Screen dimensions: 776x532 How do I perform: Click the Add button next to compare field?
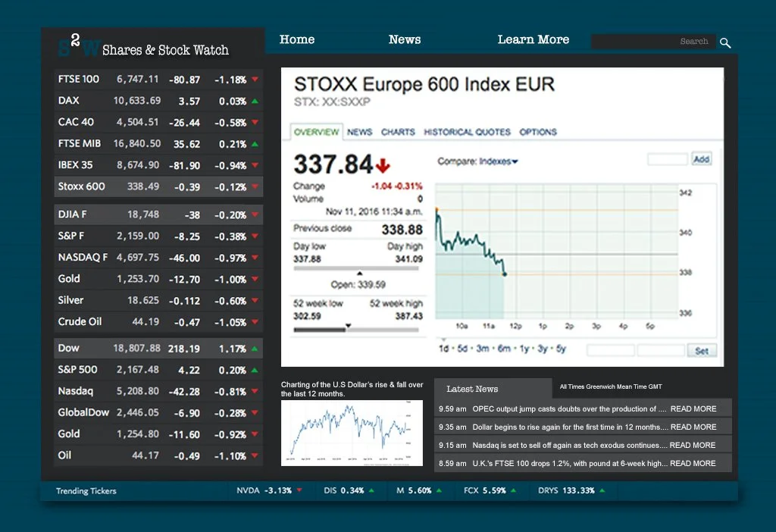tap(701, 159)
